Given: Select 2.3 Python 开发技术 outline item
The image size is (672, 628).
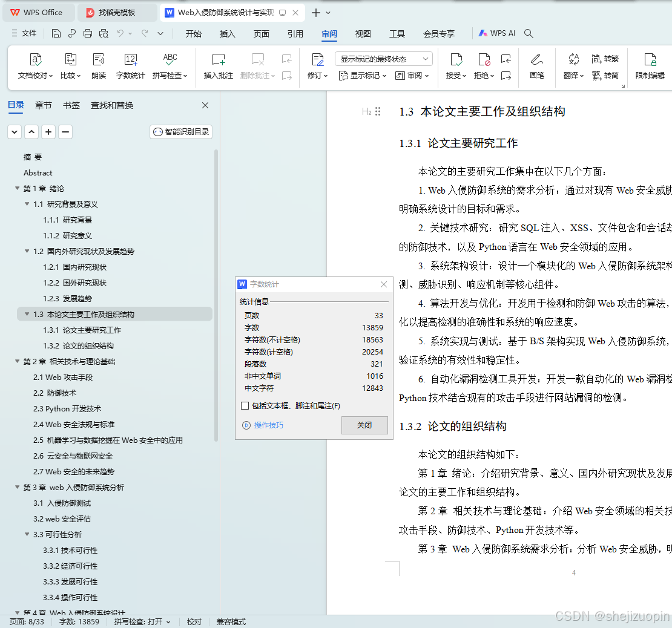Looking at the screenshot, I should point(67,408).
